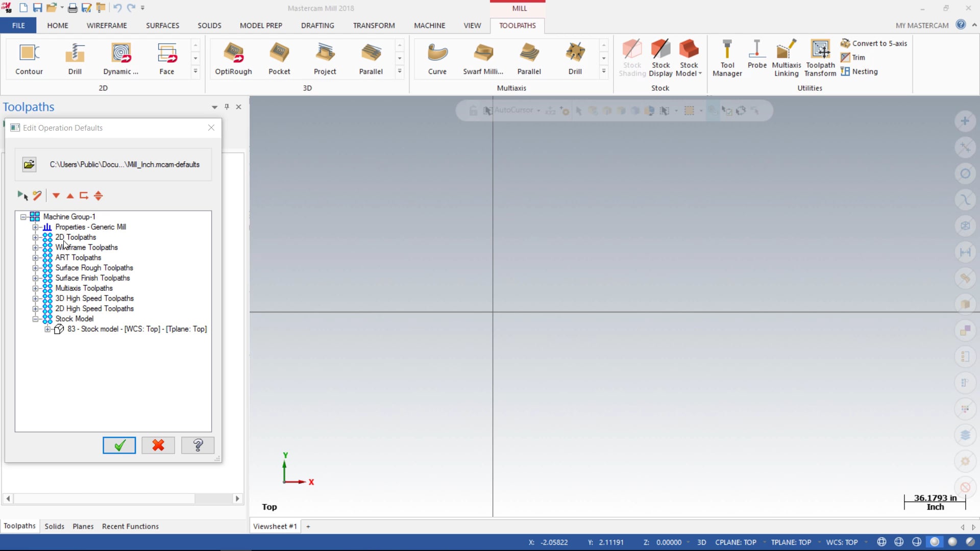The image size is (980, 551).
Task: Launch the Probe utility
Action: click(x=757, y=55)
